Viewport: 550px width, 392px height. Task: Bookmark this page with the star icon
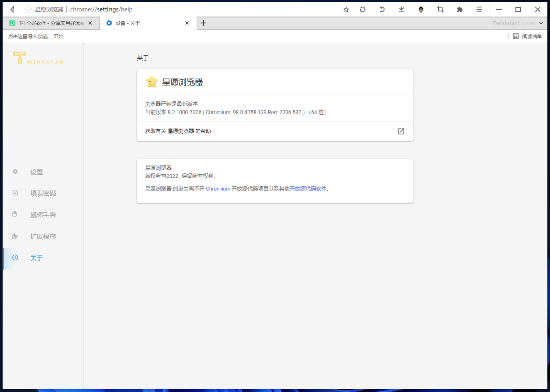346,9
